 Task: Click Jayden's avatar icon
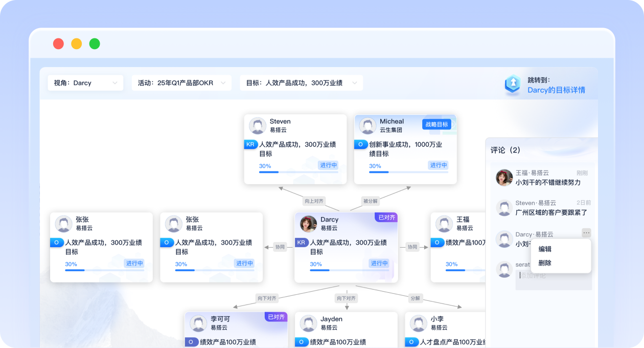308,323
